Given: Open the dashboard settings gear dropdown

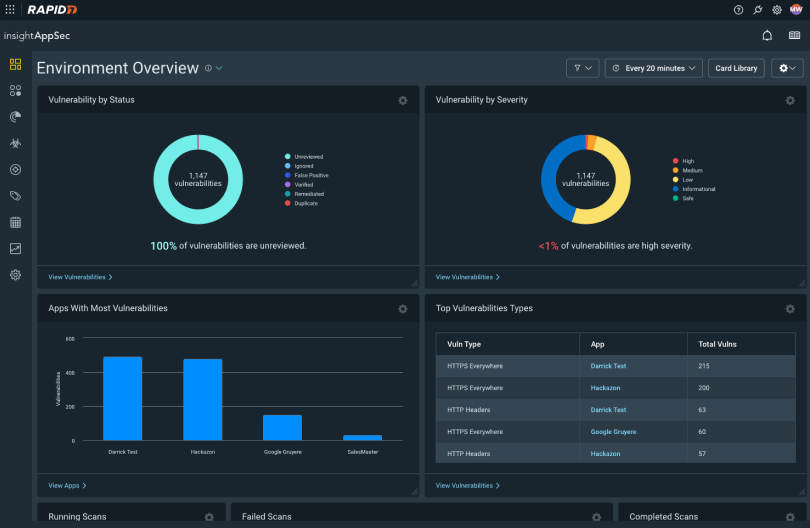Looking at the screenshot, I should tap(787, 68).
